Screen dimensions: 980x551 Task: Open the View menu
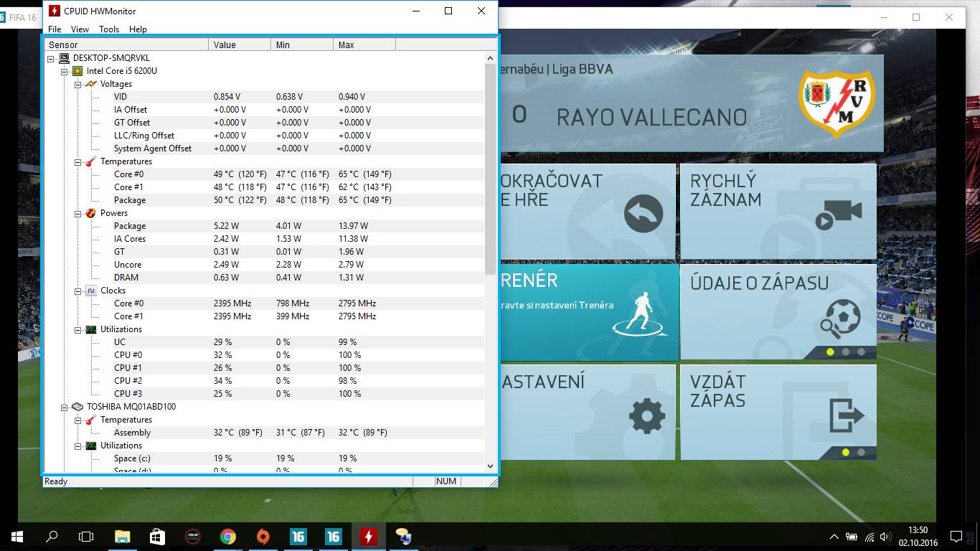tap(80, 29)
